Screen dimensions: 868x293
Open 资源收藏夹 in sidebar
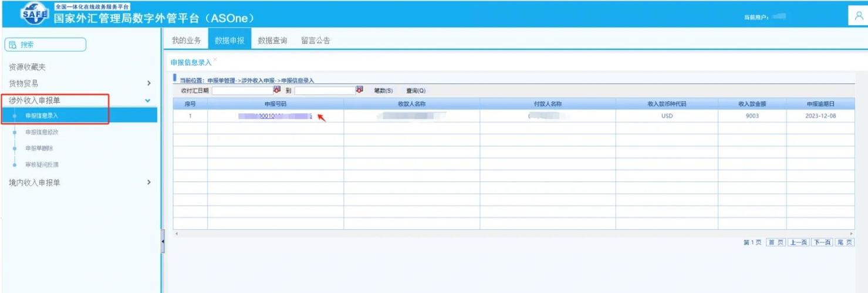point(27,67)
